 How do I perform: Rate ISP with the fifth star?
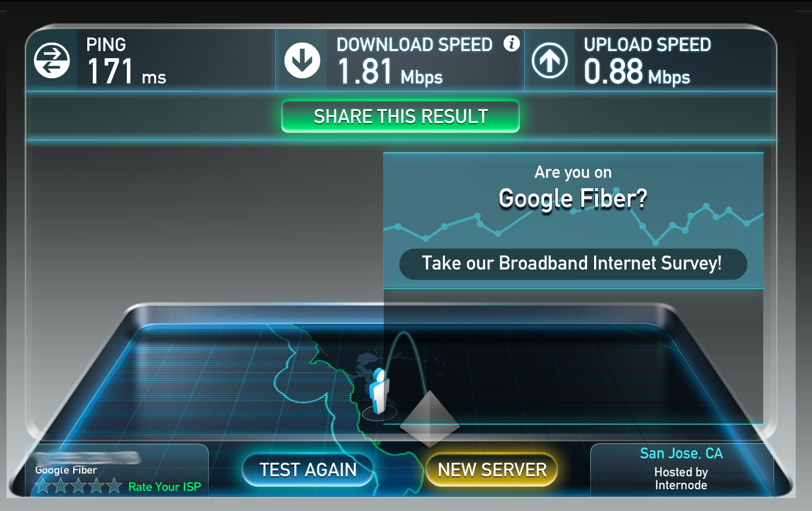(x=114, y=486)
